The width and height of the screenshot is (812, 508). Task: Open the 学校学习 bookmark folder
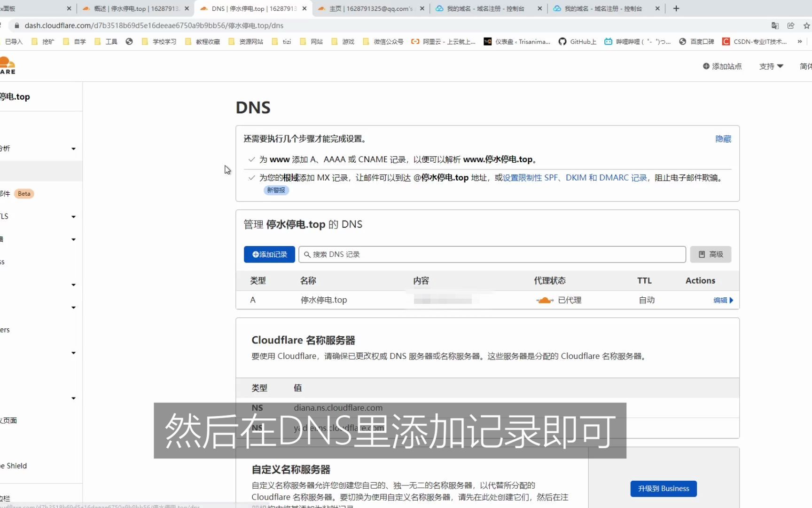(x=159, y=41)
